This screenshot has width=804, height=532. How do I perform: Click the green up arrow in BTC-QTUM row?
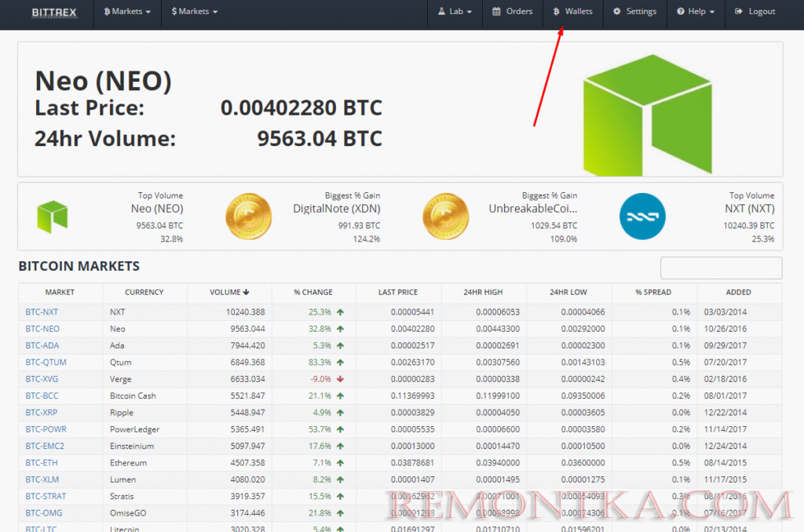coord(340,363)
